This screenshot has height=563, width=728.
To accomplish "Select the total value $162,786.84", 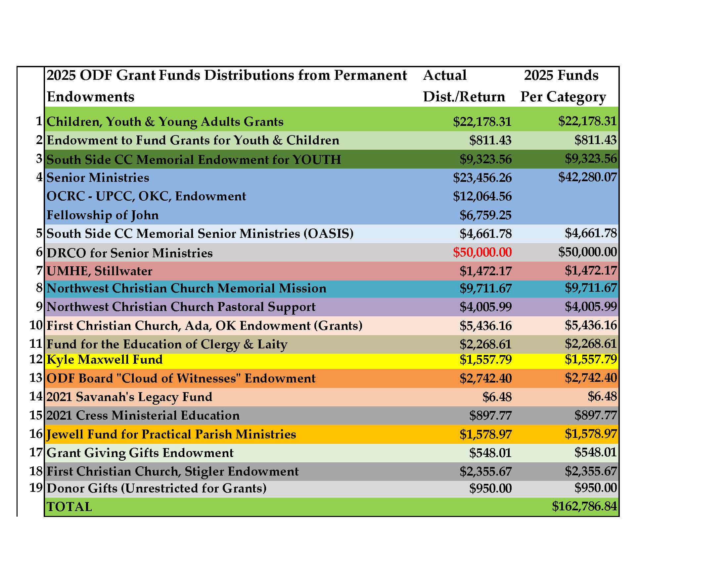I will pyautogui.click(x=584, y=506).
